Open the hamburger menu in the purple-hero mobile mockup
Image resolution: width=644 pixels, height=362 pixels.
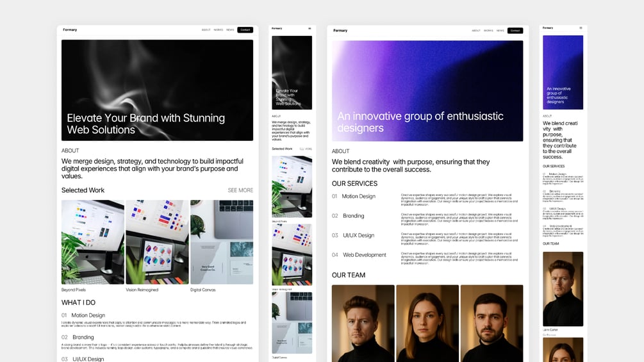click(x=581, y=28)
